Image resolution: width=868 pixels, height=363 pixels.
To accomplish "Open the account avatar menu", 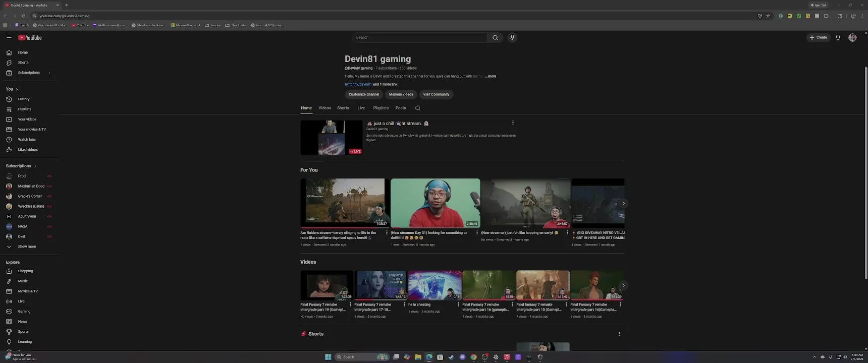I will pyautogui.click(x=852, y=37).
